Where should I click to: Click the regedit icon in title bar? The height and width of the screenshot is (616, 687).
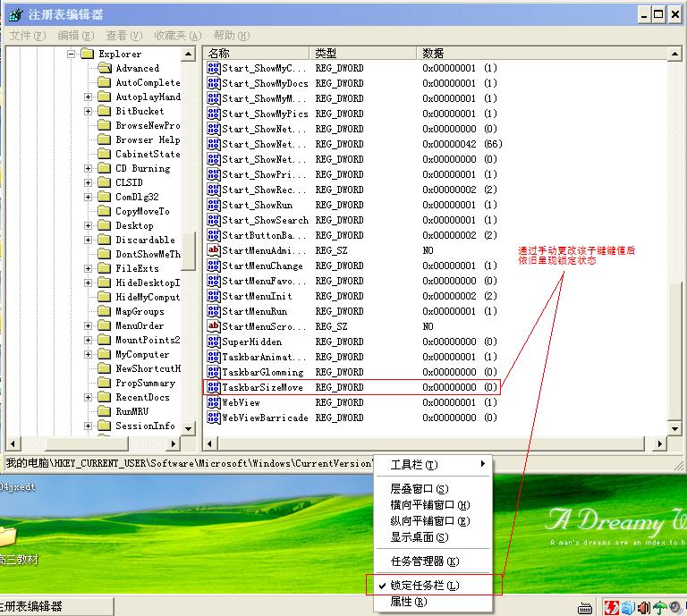16,14
